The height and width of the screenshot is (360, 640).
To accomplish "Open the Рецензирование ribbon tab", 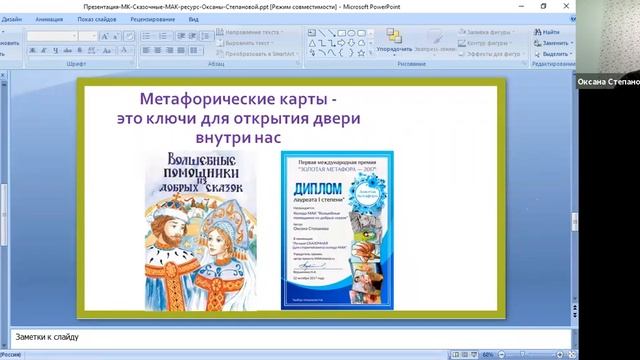I will point(152,19).
